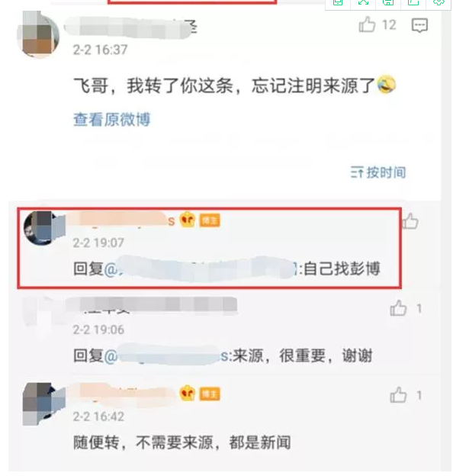Click the laughing emoji in top comment
Screen dimensions: 453x476
pyautogui.click(x=386, y=85)
